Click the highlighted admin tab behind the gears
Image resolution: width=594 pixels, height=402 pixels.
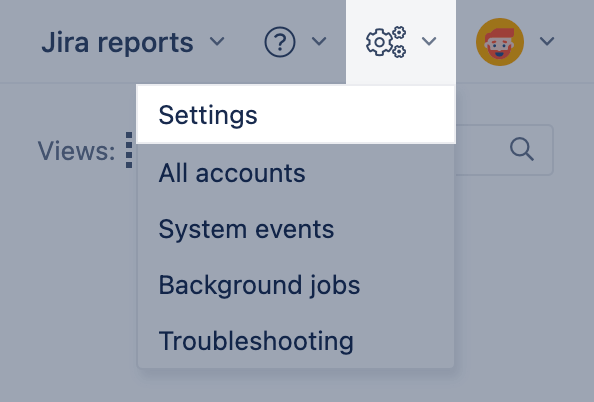coord(401,42)
